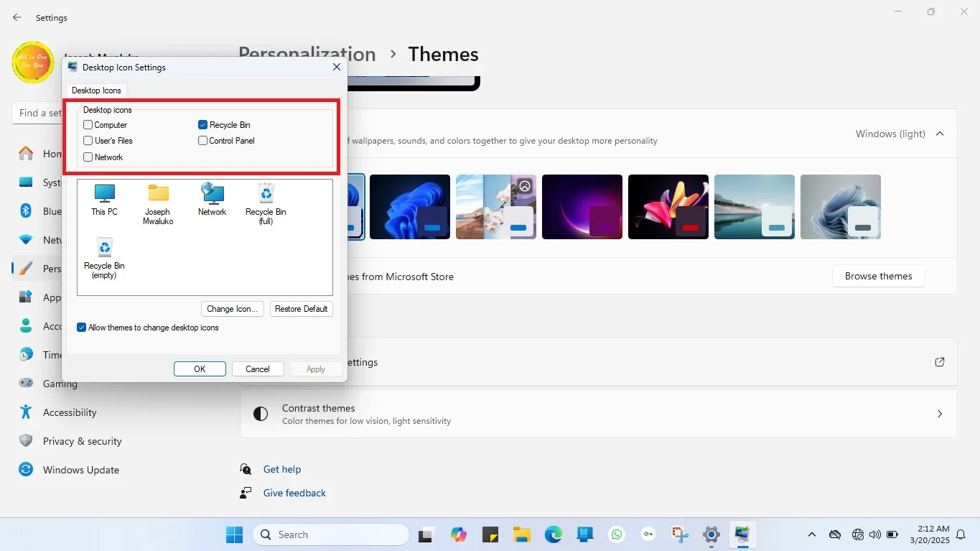Image resolution: width=980 pixels, height=551 pixels.
Task: Go back with the Settings back arrow
Action: tap(17, 17)
